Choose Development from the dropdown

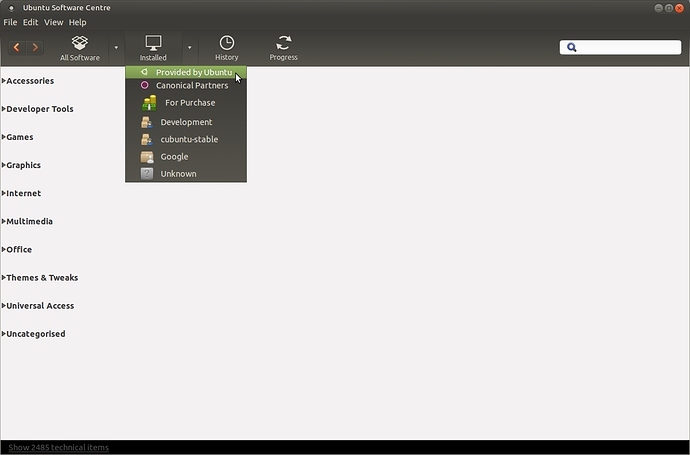(x=186, y=122)
